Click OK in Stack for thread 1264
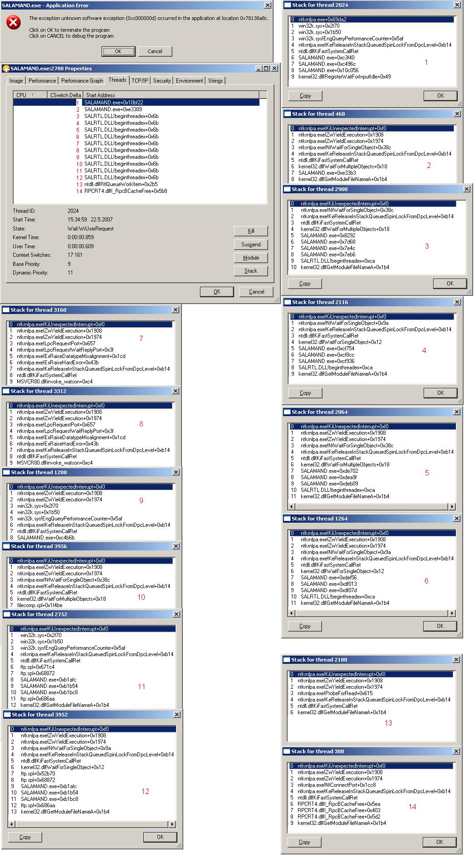Screen dimensions: 474x868 (440, 626)
